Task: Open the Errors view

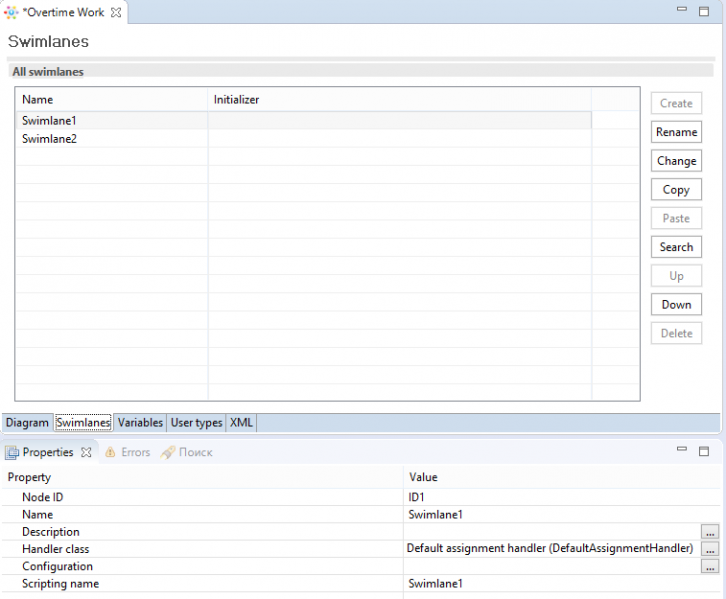Action: click(x=127, y=452)
